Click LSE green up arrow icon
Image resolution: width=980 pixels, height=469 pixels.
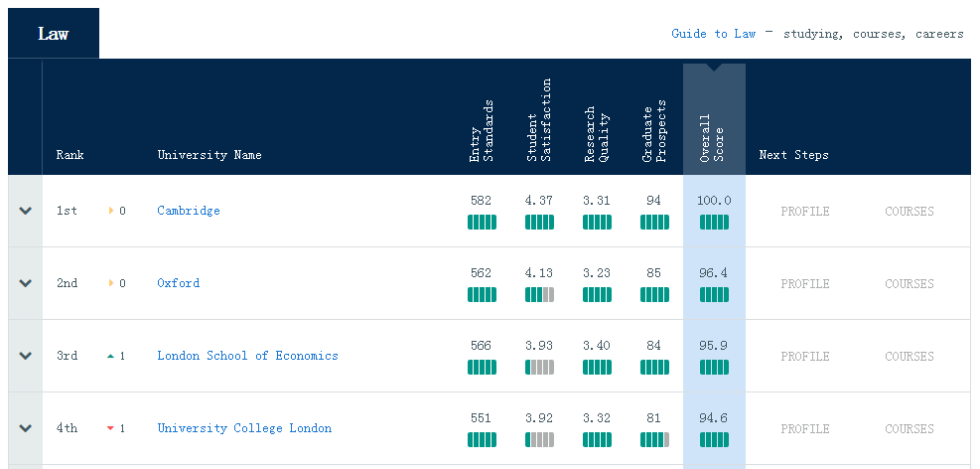coord(110,356)
